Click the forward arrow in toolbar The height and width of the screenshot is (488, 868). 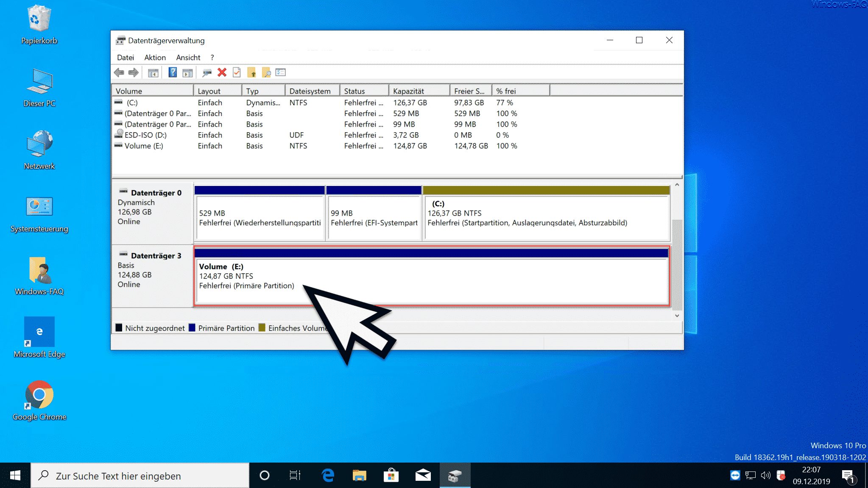pyautogui.click(x=134, y=72)
